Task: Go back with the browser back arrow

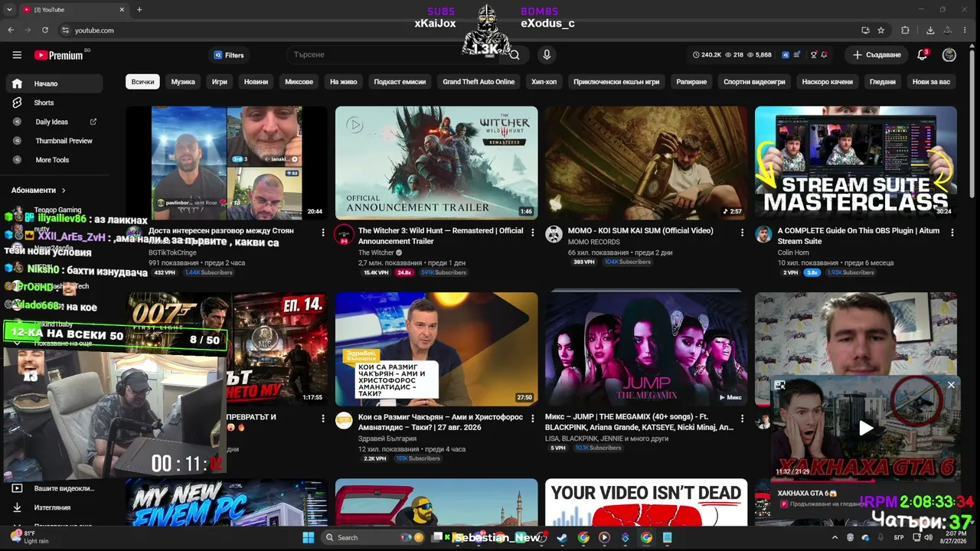Action: click(x=11, y=30)
